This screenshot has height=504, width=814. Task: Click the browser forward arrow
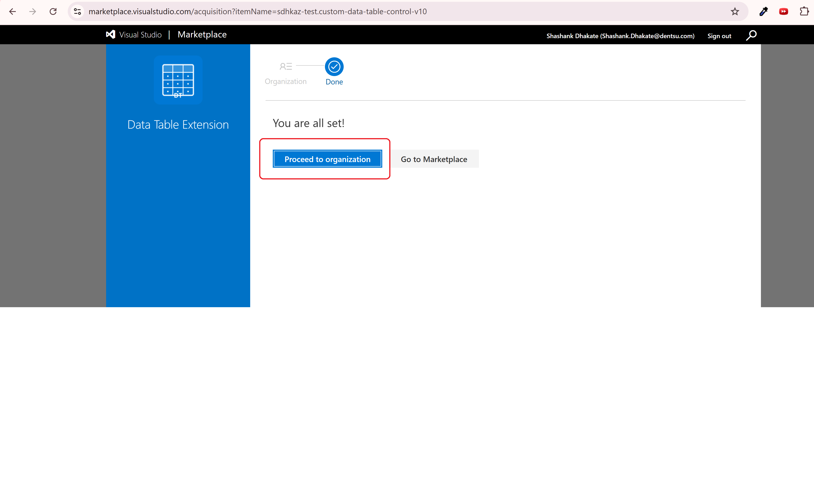click(33, 12)
